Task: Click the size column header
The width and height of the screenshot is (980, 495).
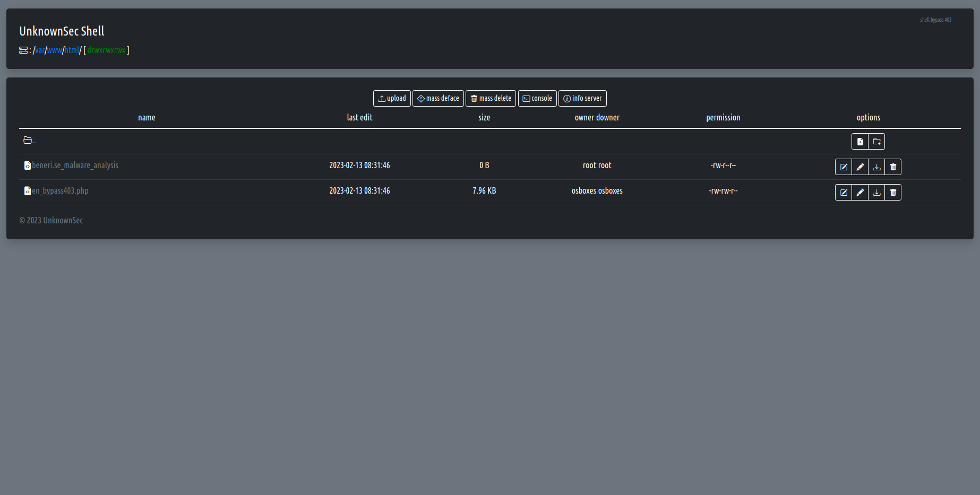Action: tap(484, 118)
